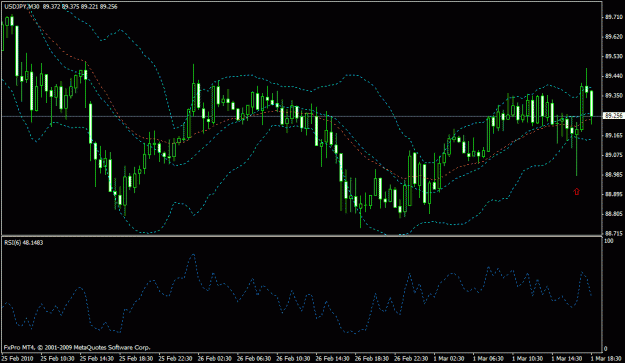The image size is (625, 363).
Task: Select the 88.895 price scale label
Action: click(613, 194)
